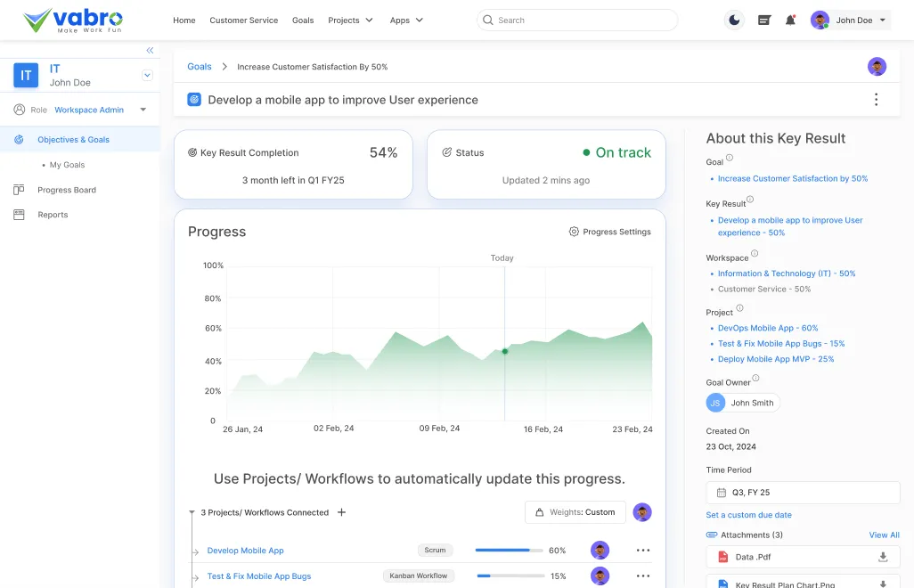The width and height of the screenshot is (914, 588).
Task: Open the Progress Board sidebar icon
Action: 20,189
